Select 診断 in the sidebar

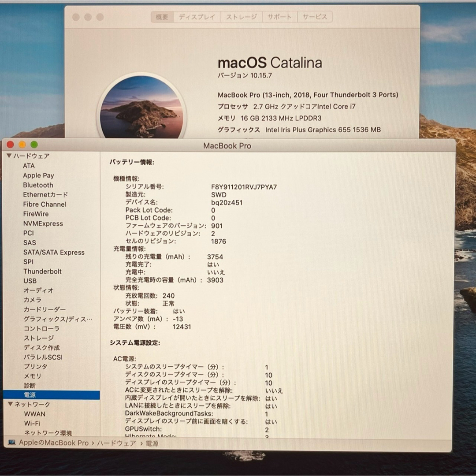(30, 386)
